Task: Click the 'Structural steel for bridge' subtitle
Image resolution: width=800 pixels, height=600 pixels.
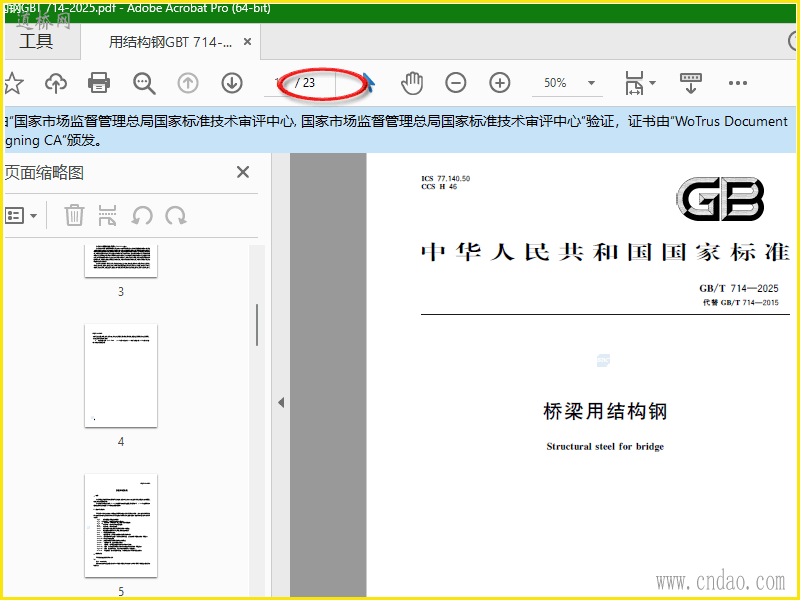Action: (605, 446)
